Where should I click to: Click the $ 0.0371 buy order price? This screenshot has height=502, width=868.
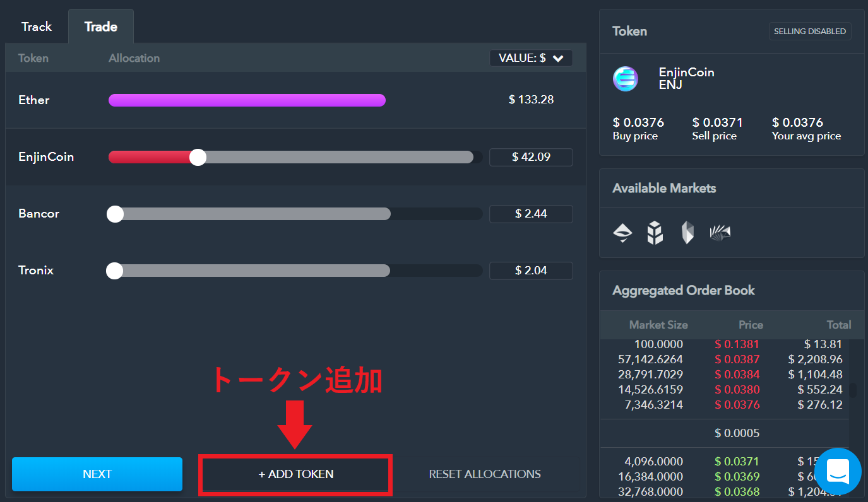[x=737, y=462]
